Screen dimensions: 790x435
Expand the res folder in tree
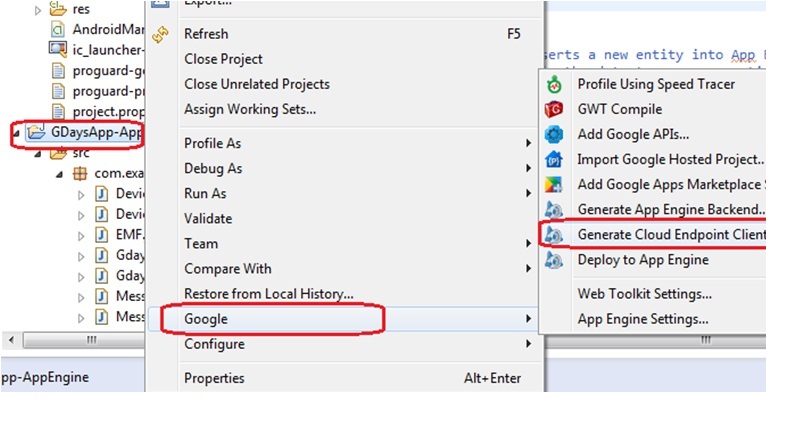[x=38, y=10]
